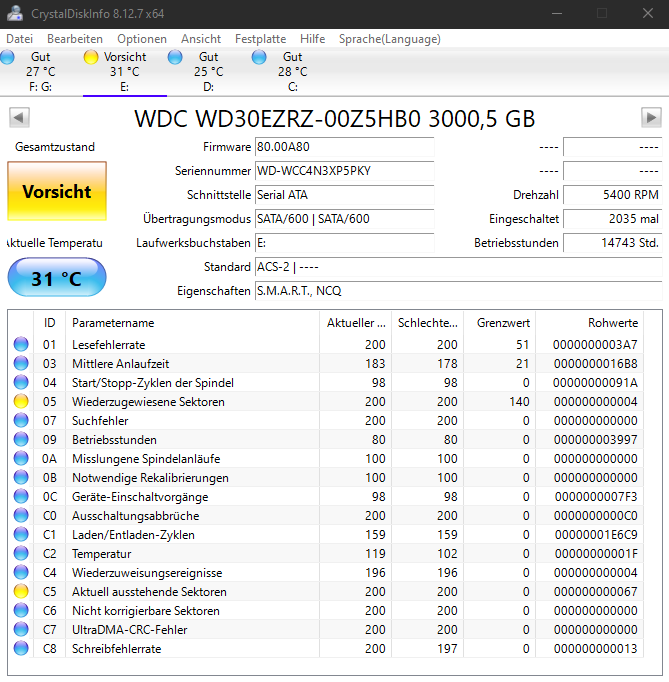This screenshot has width=669, height=682.
Task: Click the ID column header
Action: coord(50,323)
